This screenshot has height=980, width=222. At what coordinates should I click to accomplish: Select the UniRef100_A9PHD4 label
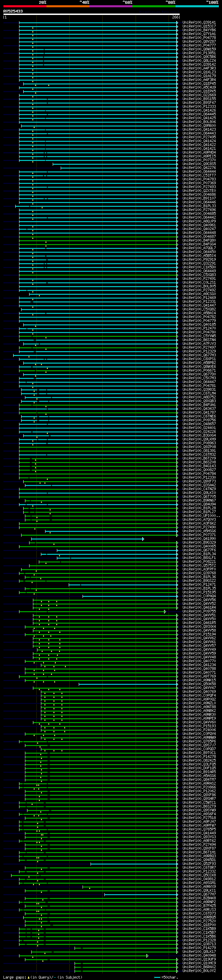(x=199, y=153)
